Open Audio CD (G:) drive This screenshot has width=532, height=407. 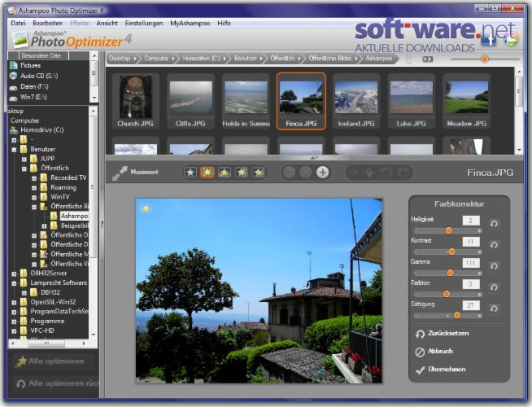[x=39, y=76]
